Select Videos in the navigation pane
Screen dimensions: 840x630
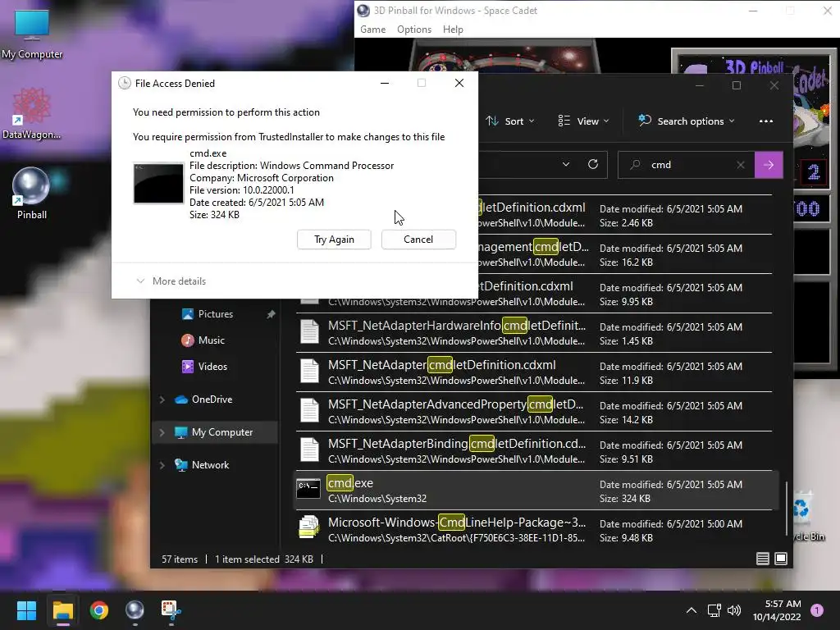212,367
